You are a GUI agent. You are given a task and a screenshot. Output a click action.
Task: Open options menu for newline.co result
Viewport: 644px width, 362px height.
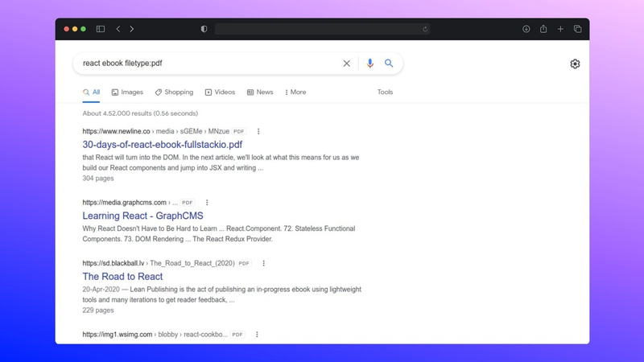[x=258, y=131]
